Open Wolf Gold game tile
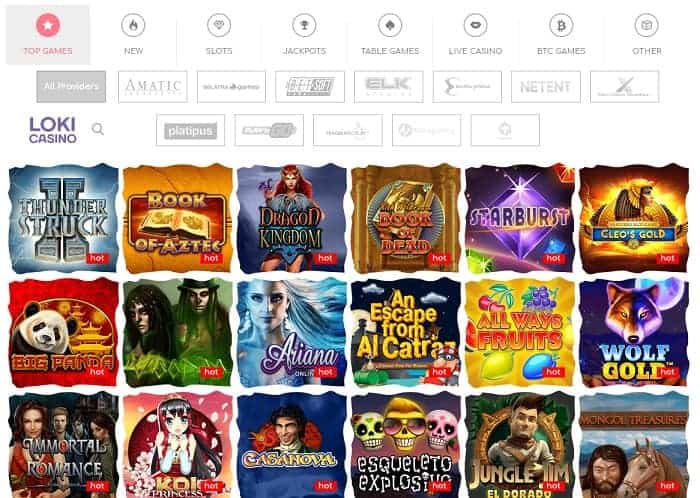 coord(634,332)
